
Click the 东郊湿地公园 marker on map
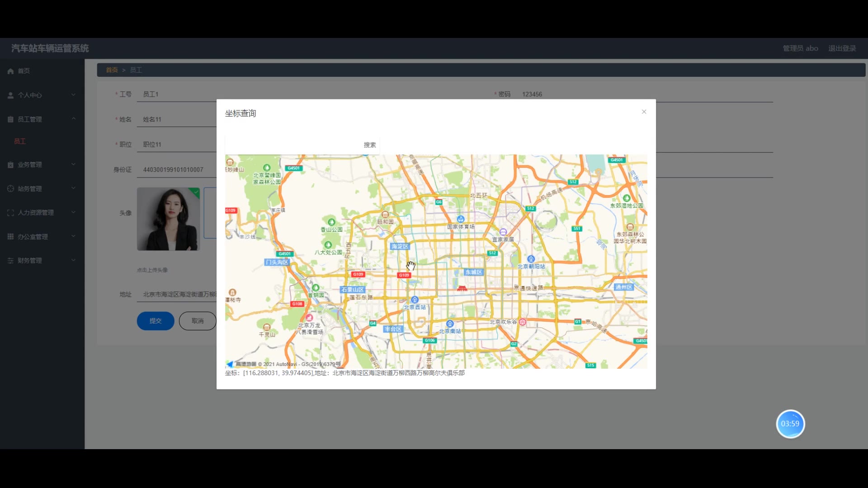[627, 198]
